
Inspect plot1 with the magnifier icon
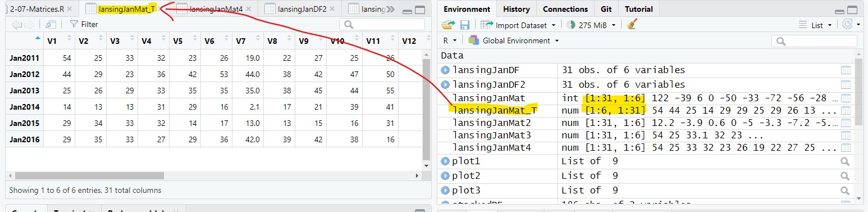tap(846, 161)
